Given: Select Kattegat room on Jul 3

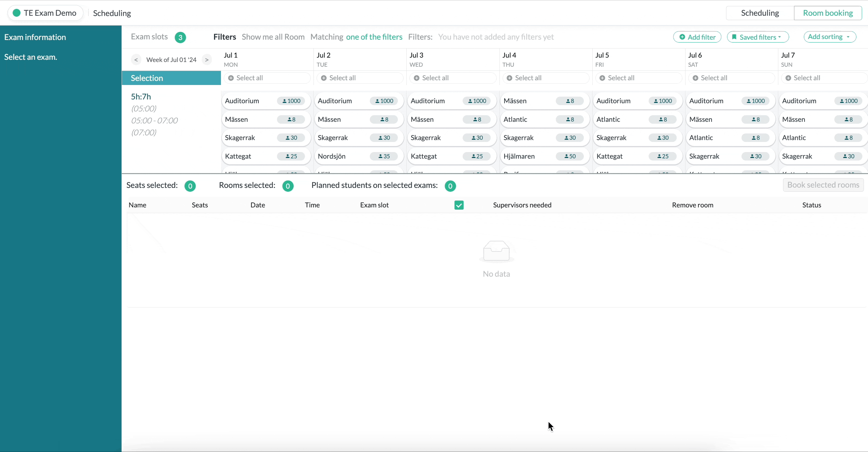Looking at the screenshot, I should [x=452, y=156].
